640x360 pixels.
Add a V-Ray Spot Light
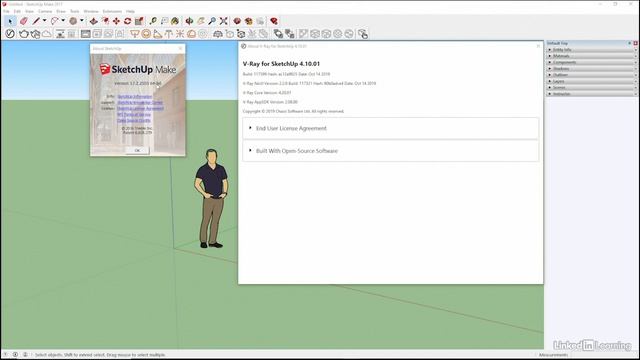tap(157, 34)
